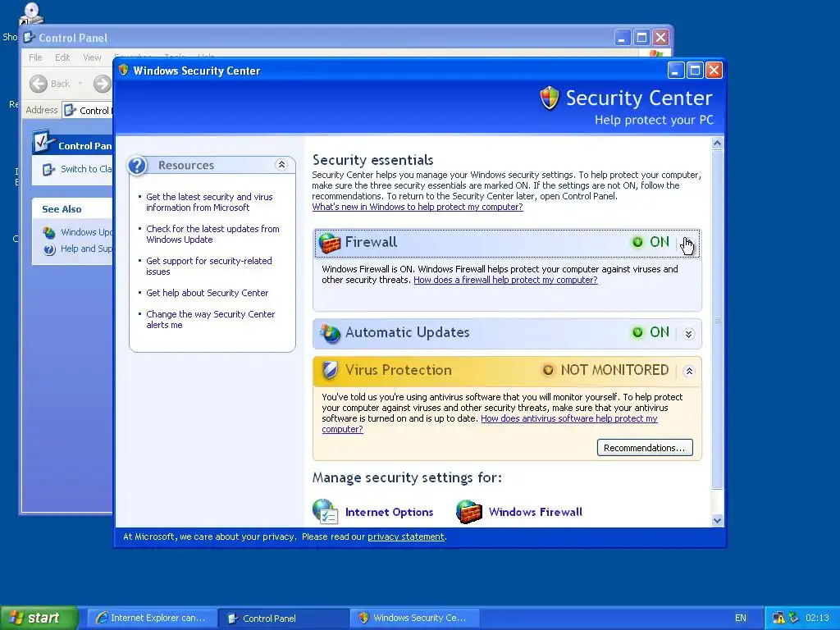Click the Help and Support question icon
Screen dimensions: 840x630
49,249
